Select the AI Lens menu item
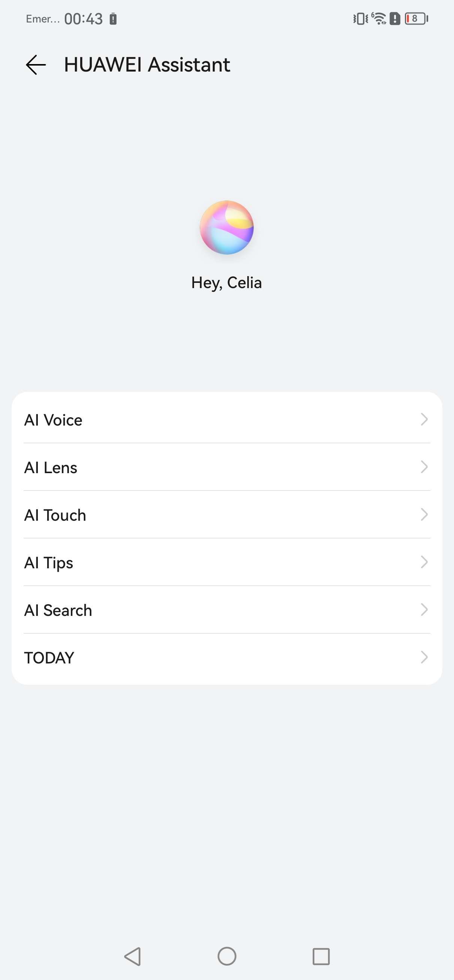This screenshot has height=980, width=454. point(51,468)
